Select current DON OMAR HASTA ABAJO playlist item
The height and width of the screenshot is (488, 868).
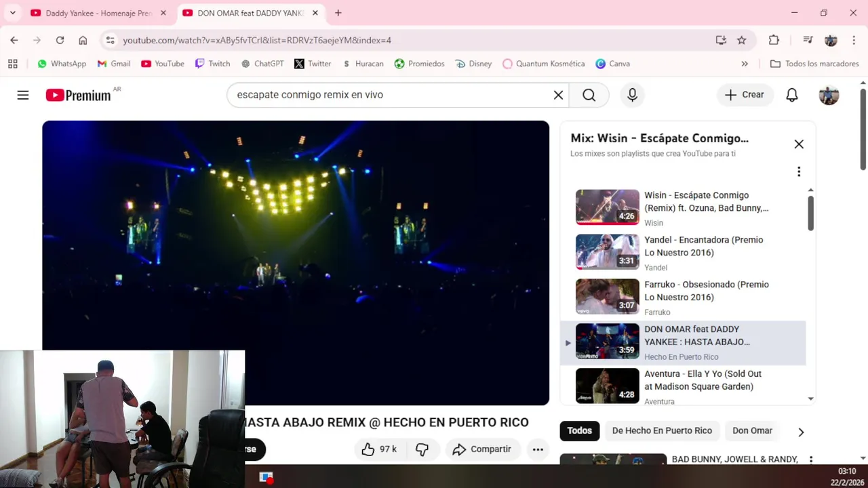tap(684, 342)
